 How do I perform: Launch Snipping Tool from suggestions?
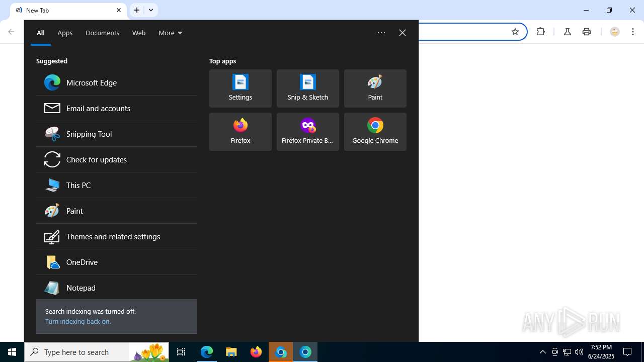pyautogui.click(x=117, y=134)
